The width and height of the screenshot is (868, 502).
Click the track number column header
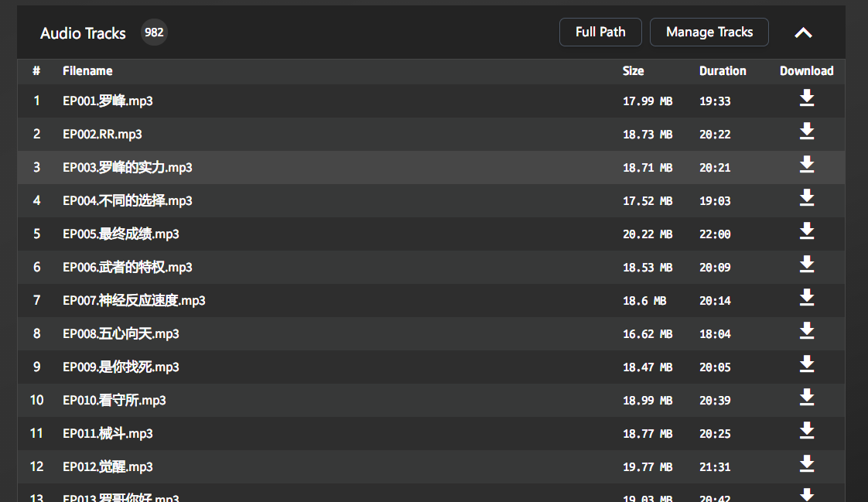pyautogui.click(x=36, y=71)
